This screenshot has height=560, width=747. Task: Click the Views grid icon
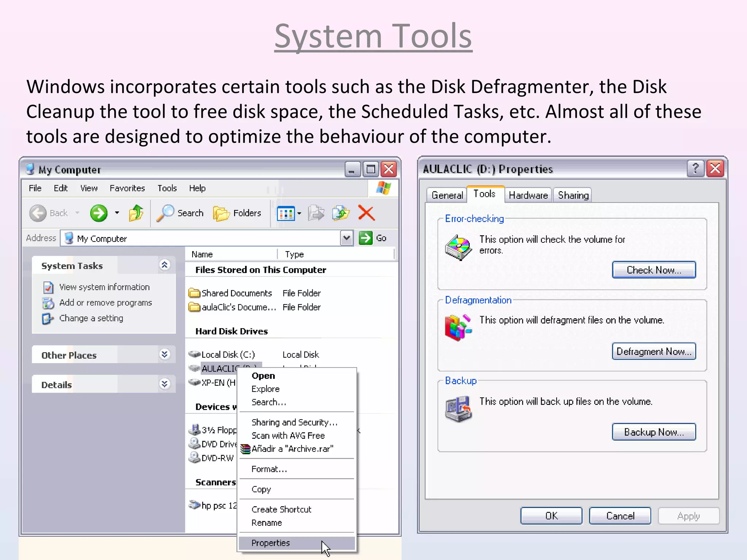tap(286, 214)
